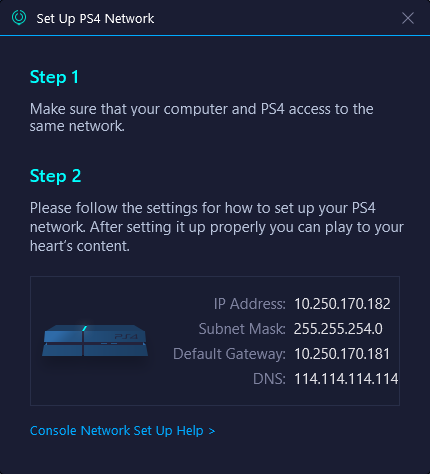The width and height of the screenshot is (430, 474).
Task: Click the Step 2 heading
Action: [x=55, y=176]
